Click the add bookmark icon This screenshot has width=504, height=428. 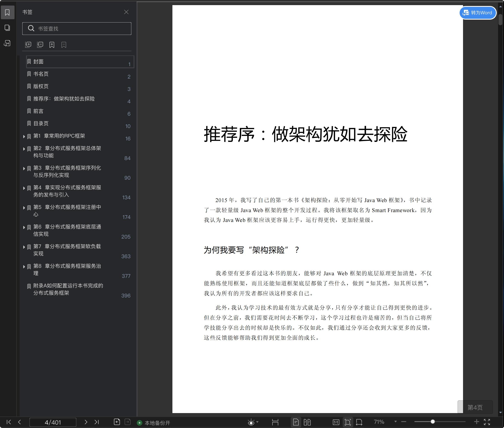point(52,45)
